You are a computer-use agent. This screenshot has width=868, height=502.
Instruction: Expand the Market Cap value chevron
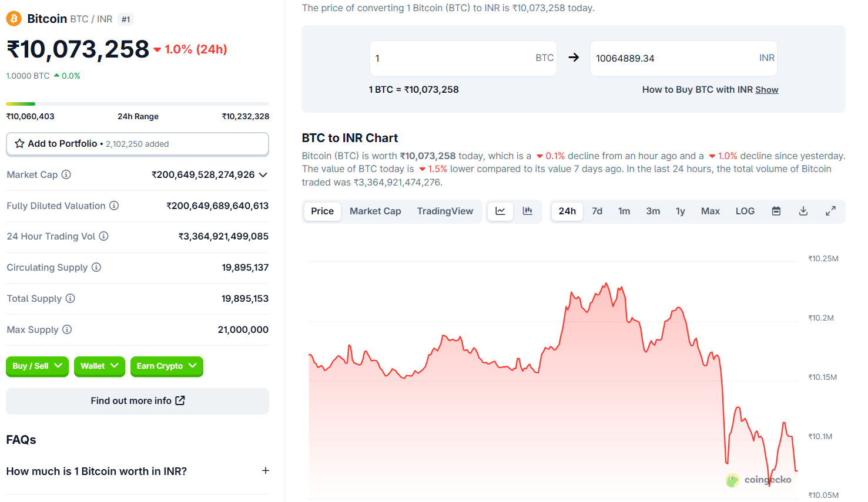pyautogui.click(x=263, y=175)
